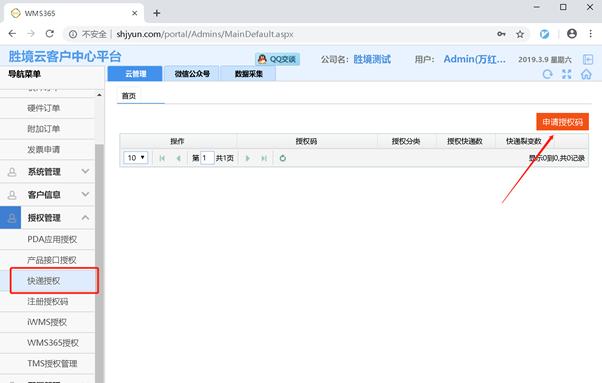Click the 不安全 site info icon
The image size is (602, 383).
point(73,34)
